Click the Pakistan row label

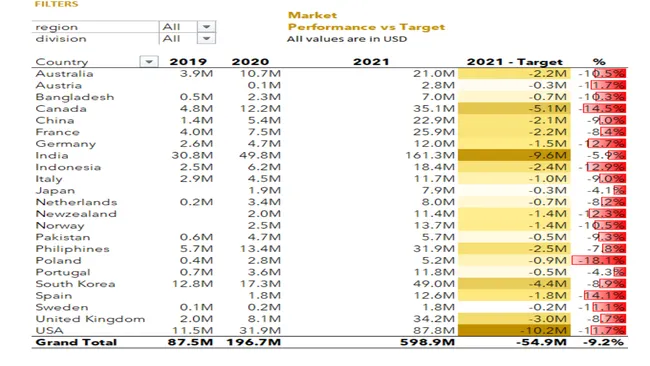pyautogui.click(x=63, y=237)
